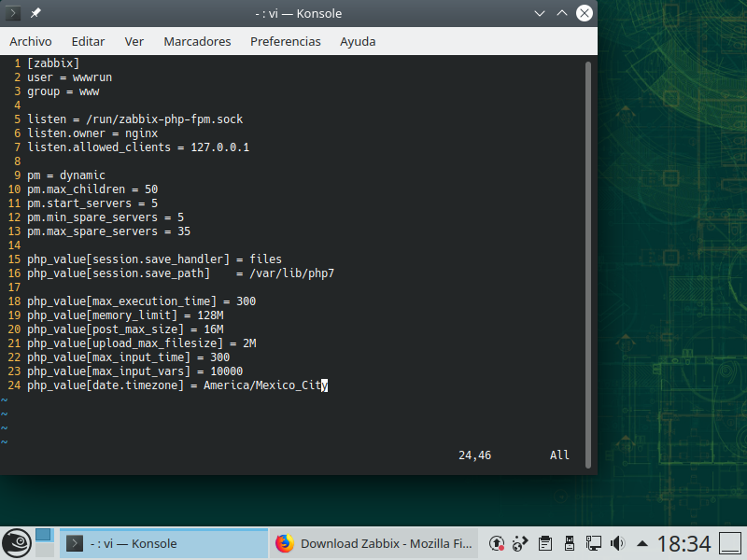Screen dimensions: 747x560
Task: Click the '24,46' cursor position indicator
Action: (x=474, y=455)
